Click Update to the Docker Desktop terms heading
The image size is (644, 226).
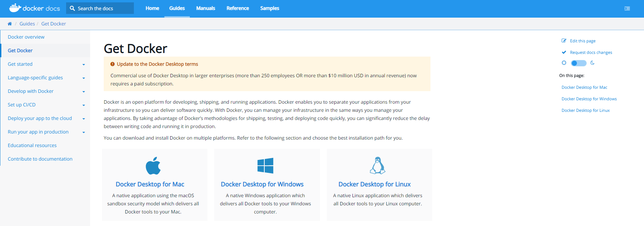(x=157, y=64)
